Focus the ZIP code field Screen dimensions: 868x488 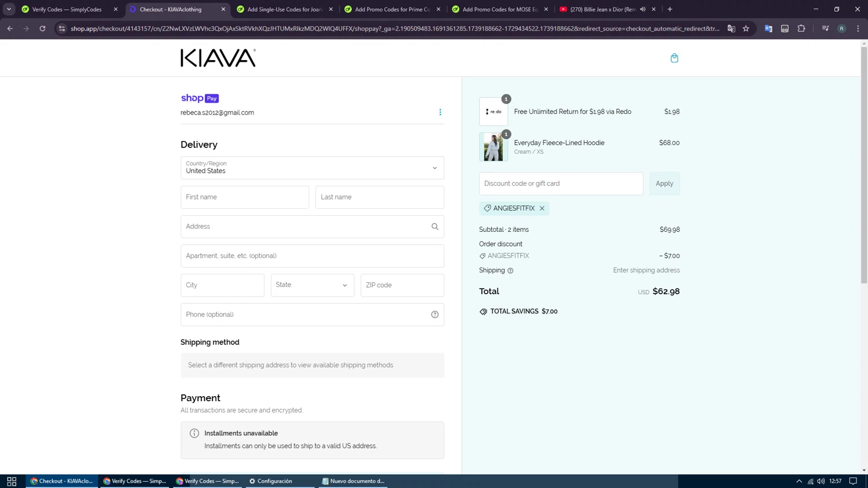402,285
